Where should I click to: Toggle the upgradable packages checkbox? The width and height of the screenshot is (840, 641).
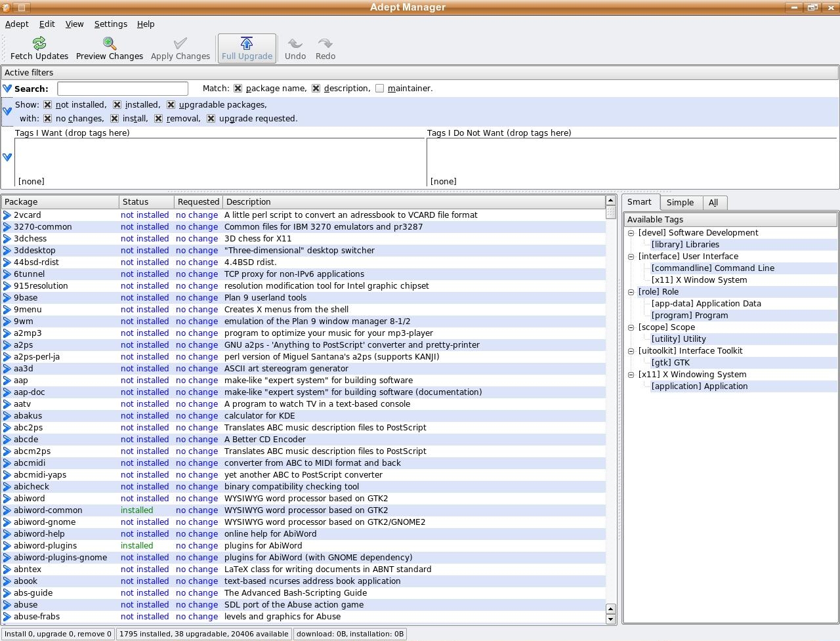coord(171,105)
